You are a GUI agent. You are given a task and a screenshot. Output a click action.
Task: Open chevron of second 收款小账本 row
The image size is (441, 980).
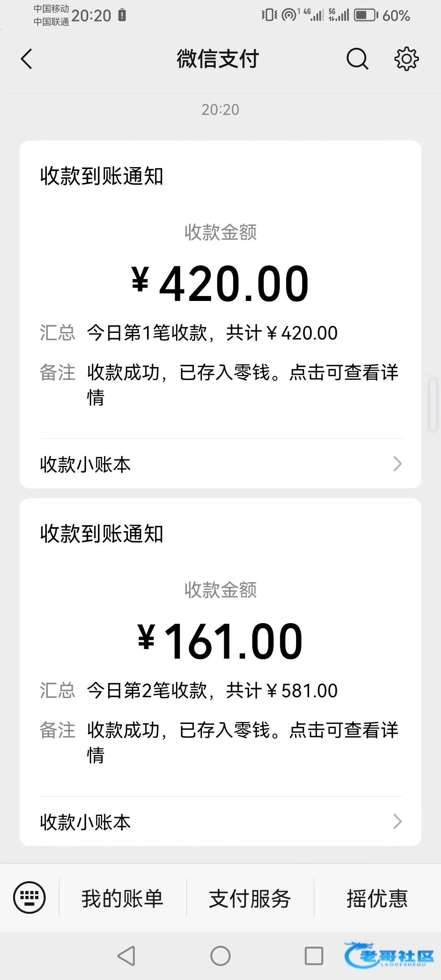coord(397,821)
